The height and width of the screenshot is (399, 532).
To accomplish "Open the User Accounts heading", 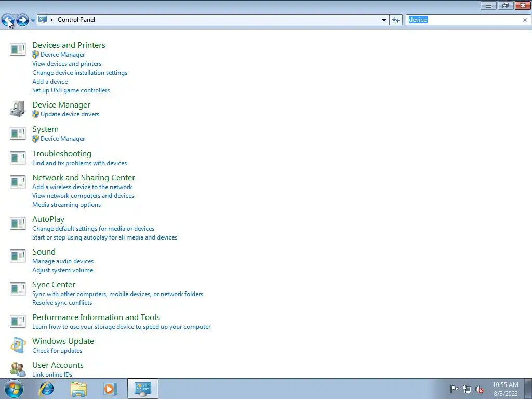I will coord(58,365).
